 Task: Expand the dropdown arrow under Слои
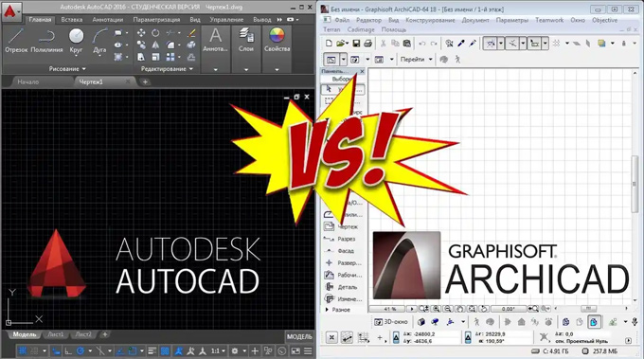coord(246,70)
